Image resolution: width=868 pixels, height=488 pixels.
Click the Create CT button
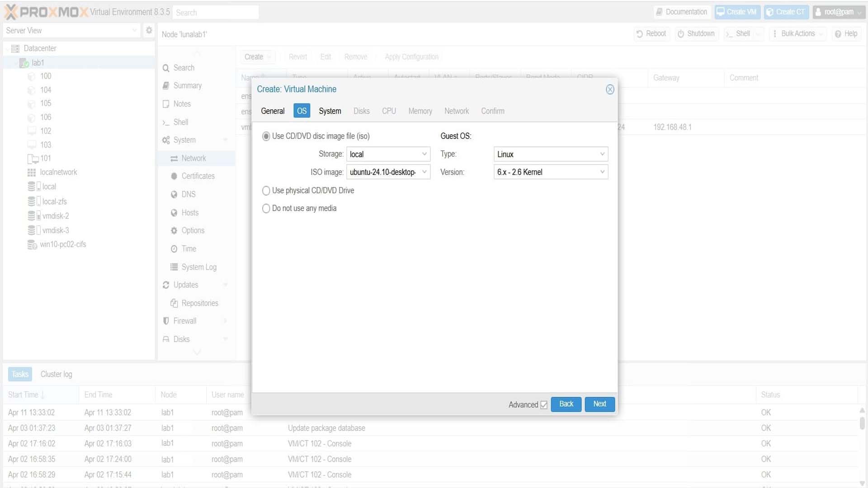[786, 12]
